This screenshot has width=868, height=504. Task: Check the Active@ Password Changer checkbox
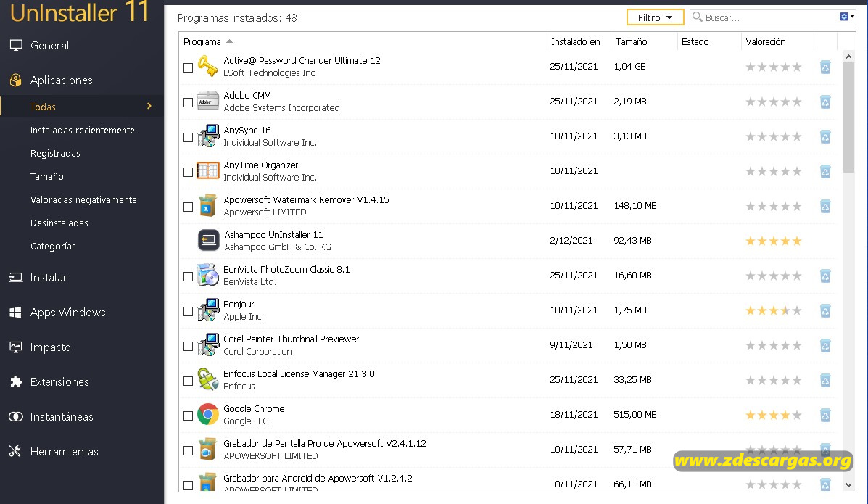189,67
